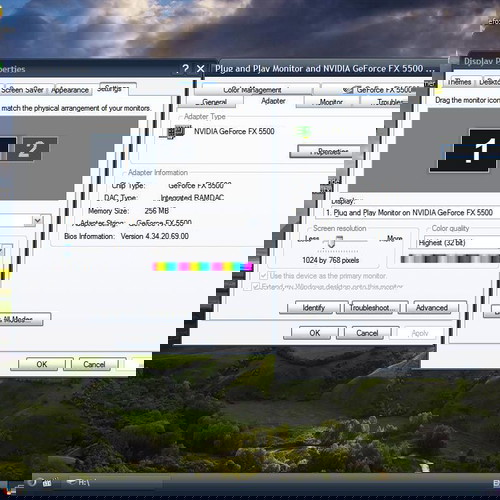Toggle 'Extend my Windows desktop onto this monitor' checkbox
The height and width of the screenshot is (500, 500).
(256, 286)
